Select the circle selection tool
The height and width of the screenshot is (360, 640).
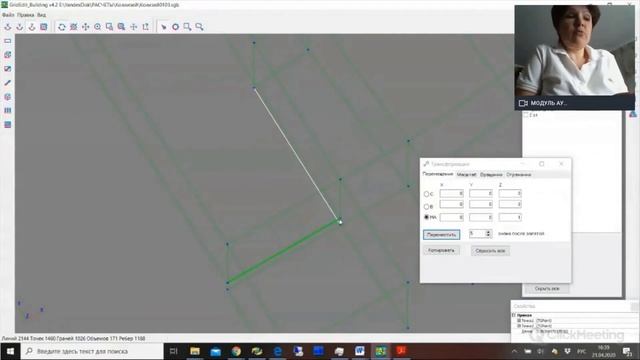[176, 27]
